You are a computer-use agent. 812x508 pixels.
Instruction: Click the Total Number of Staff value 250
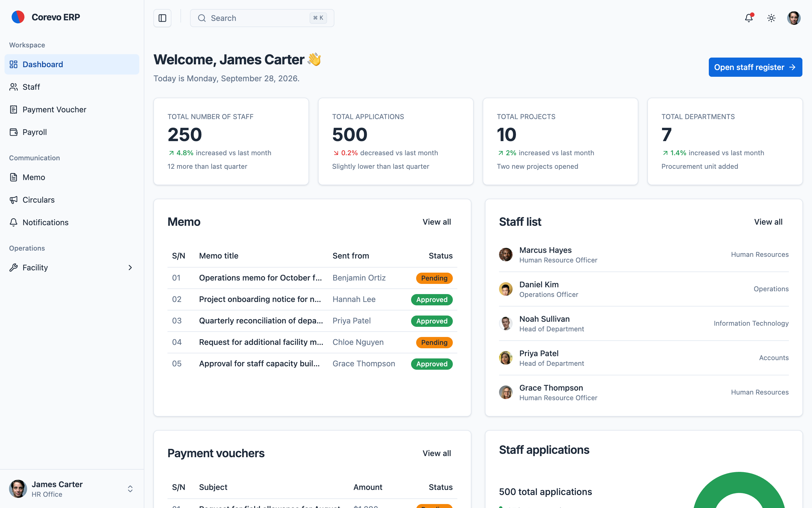[x=185, y=135]
